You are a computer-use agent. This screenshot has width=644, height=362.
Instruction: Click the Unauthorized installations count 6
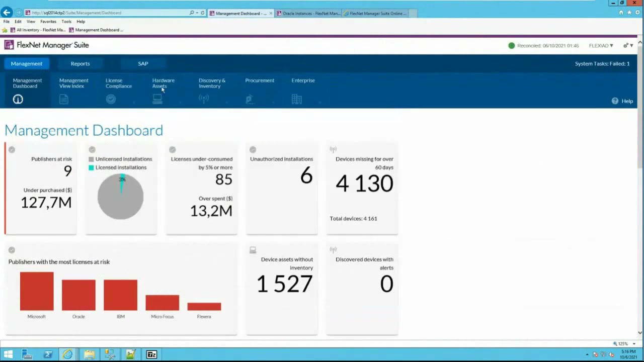coord(306,176)
